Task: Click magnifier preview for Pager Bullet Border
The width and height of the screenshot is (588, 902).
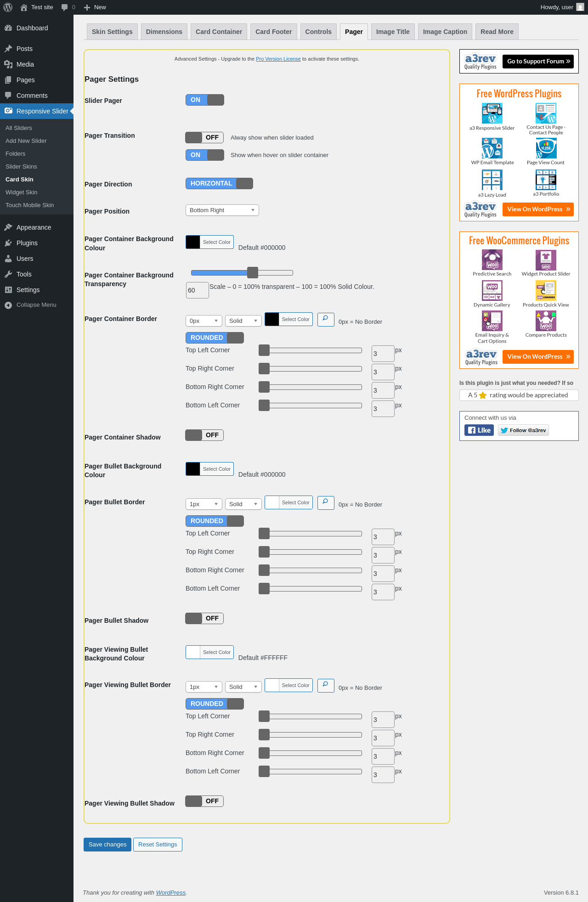Action: [326, 502]
